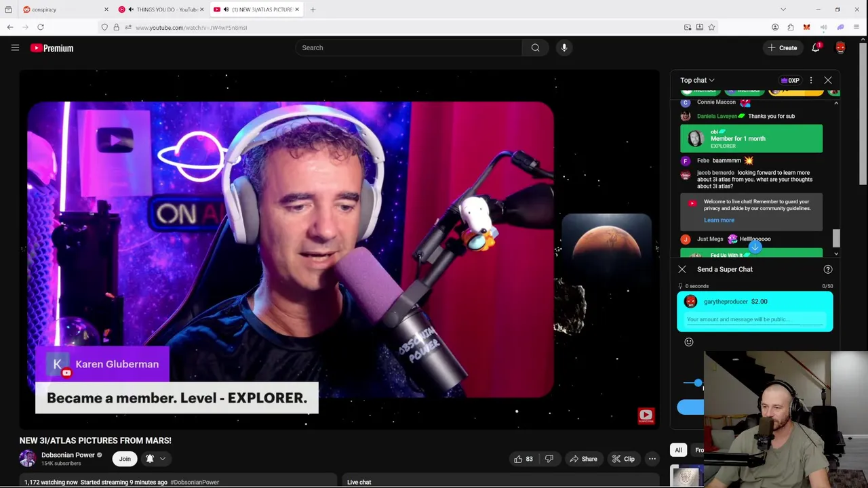Click the $2.00 Super Chat amount

point(759,302)
